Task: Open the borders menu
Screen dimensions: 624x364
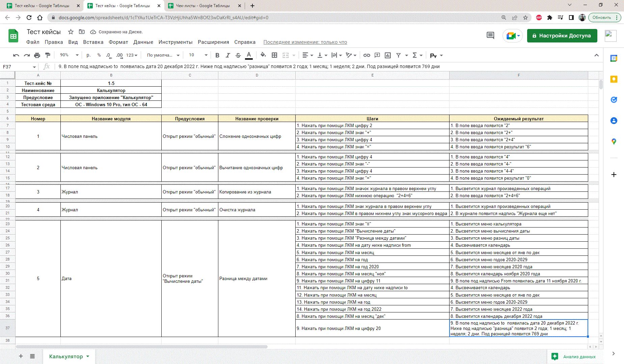Action: click(x=274, y=55)
